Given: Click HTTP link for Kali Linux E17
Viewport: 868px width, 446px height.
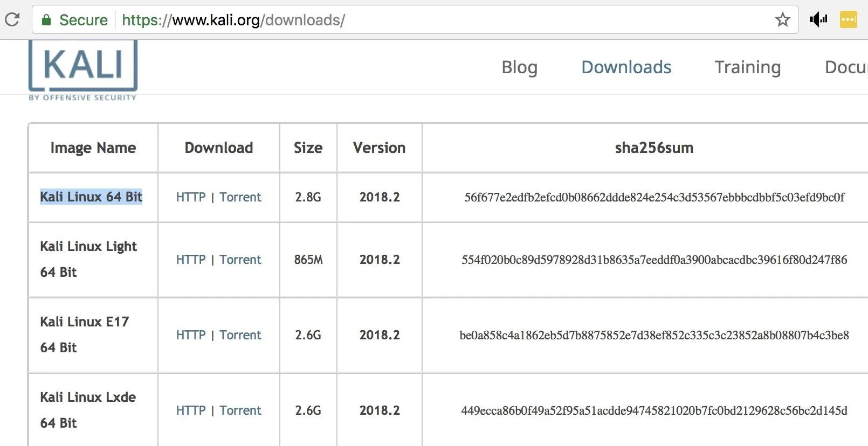Looking at the screenshot, I should point(191,335).
